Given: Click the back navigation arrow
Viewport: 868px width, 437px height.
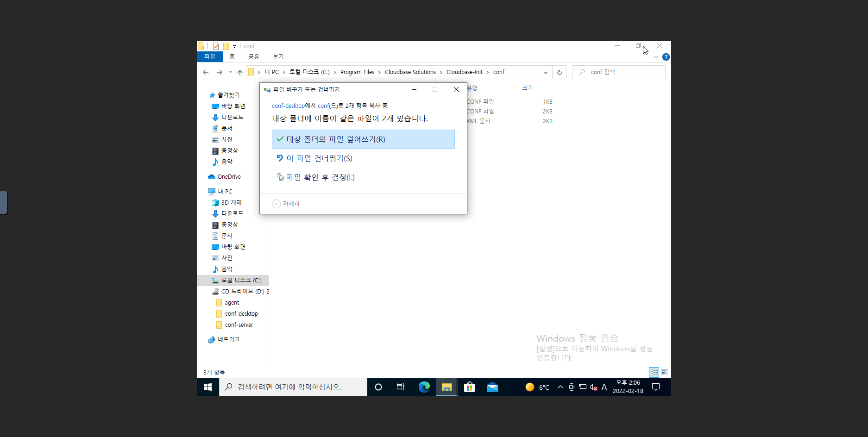Looking at the screenshot, I should pos(206,72).
